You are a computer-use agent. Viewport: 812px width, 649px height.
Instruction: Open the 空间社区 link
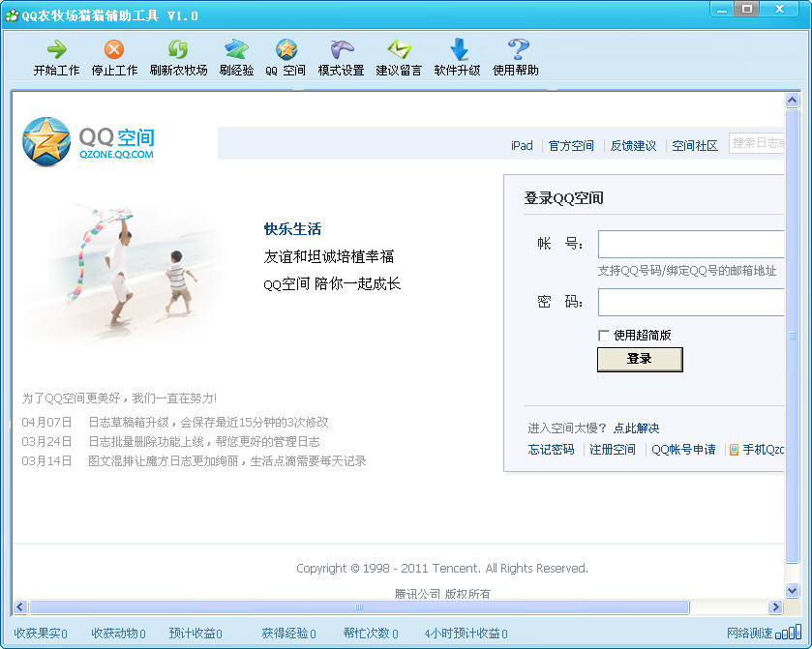point(695,146)
